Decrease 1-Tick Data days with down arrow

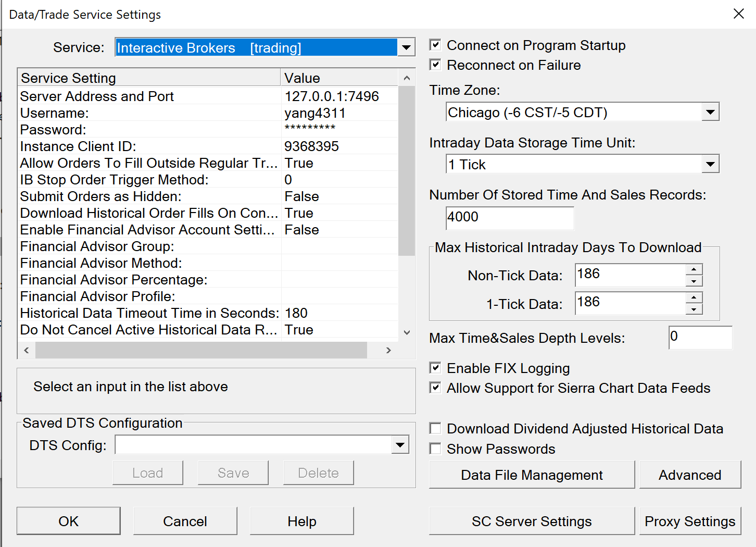[694, 309]
